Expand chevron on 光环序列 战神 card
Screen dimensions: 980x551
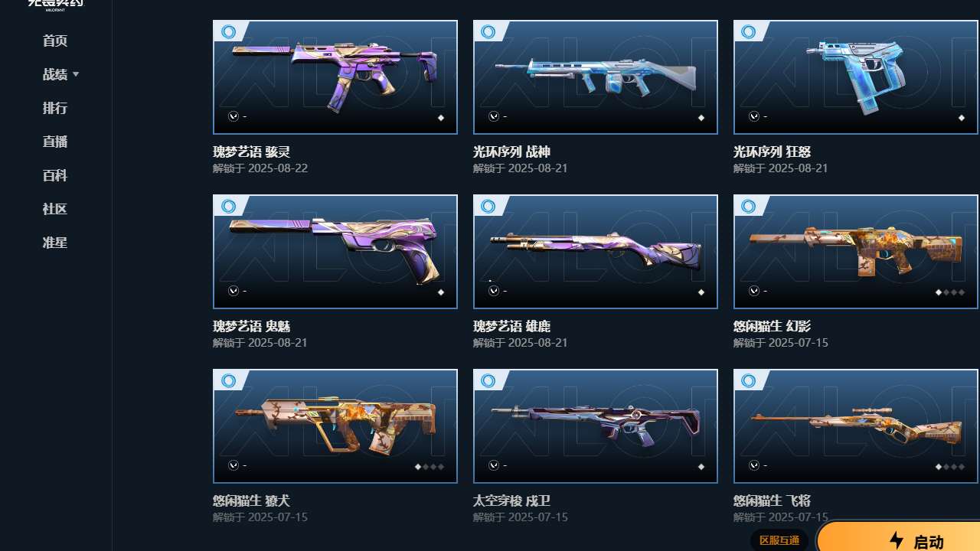[494, 116]
